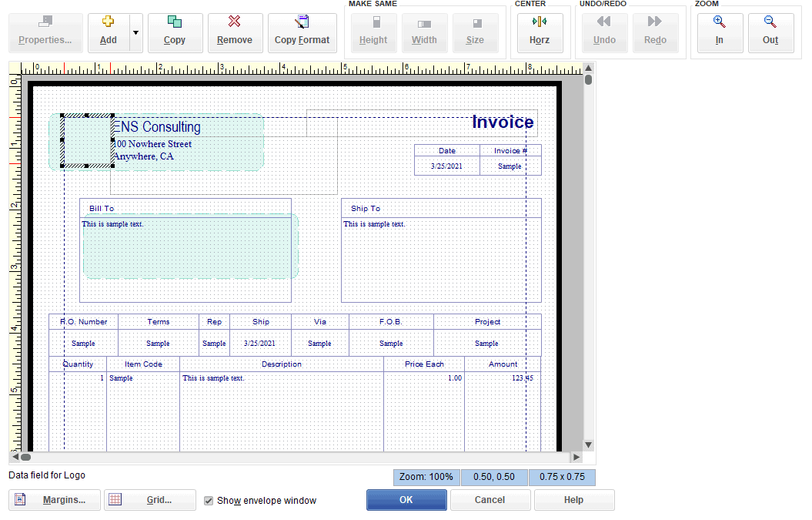Open Help for layout designer
Viewport: 812px width, 520px height.
[x=573, y=500]
